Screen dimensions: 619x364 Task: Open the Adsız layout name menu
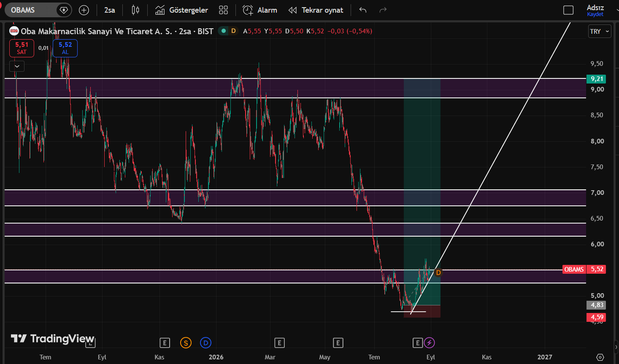[595, 7]
